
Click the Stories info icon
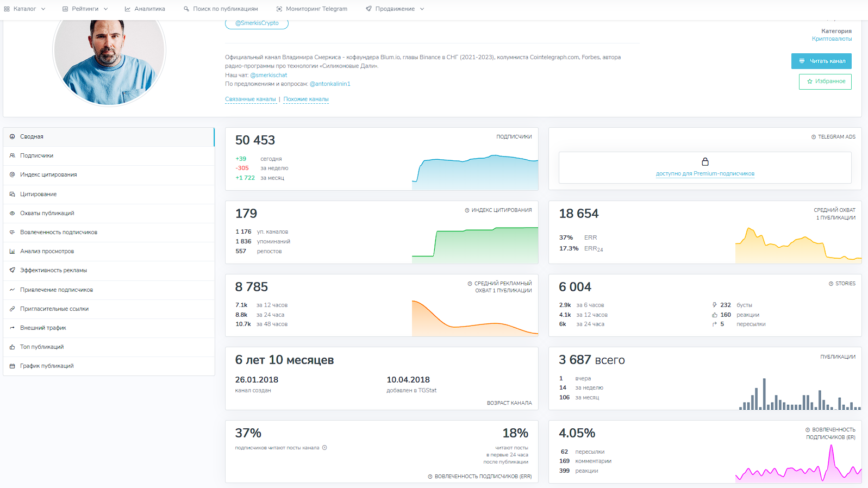[x=831, y=284]
